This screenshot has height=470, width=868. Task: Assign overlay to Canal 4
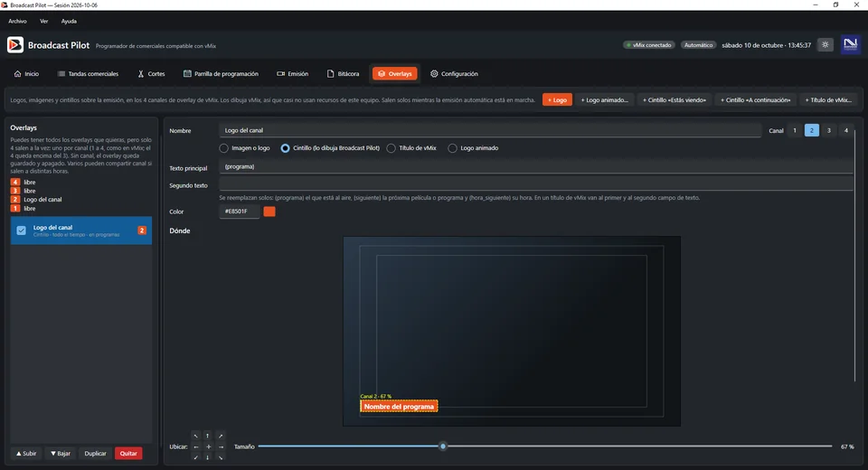(846, 131)
